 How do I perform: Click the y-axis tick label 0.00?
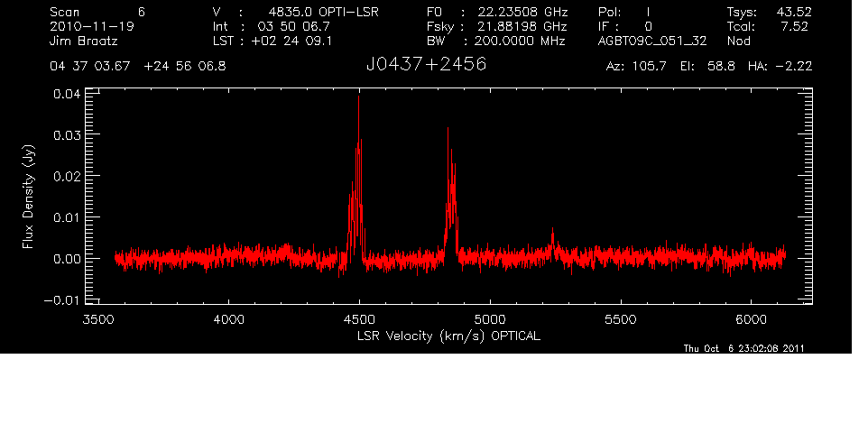tap(67, 258)
